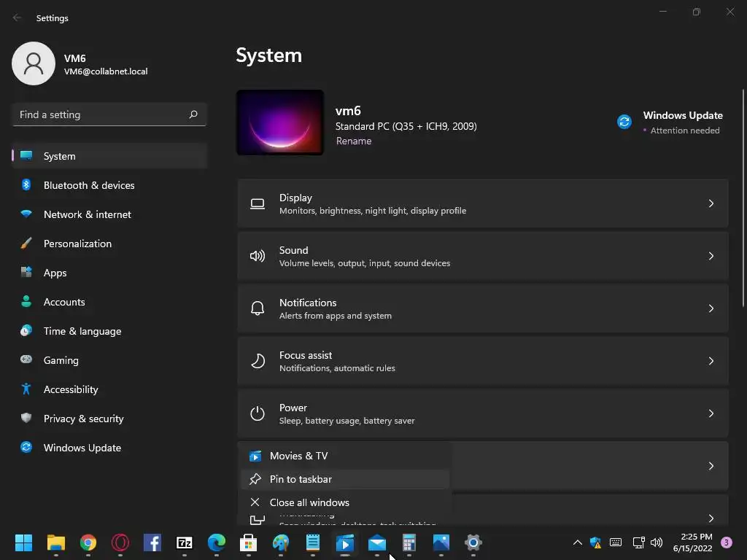Expand the Display row chevron
This screenshot has width=747, height=560.
(711, 203)
